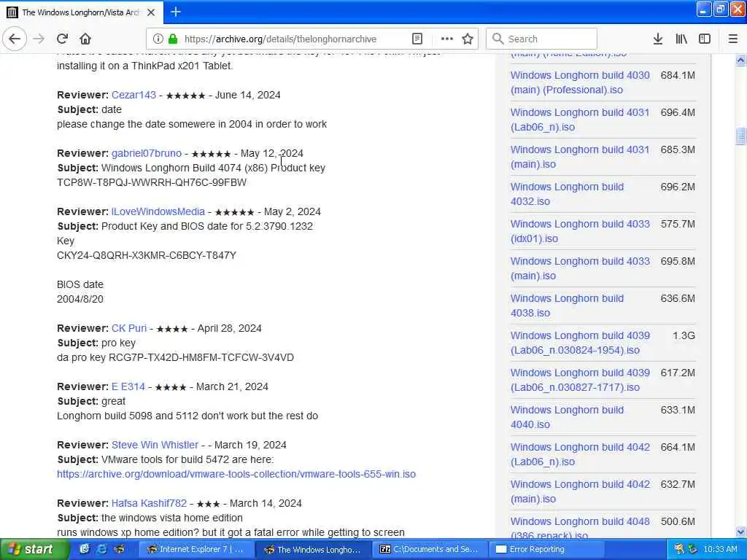The width and height of the screenshot is (747, 560).
Task: Switch to Error Reporting taskbar window
Action: [x=546, y=550]
